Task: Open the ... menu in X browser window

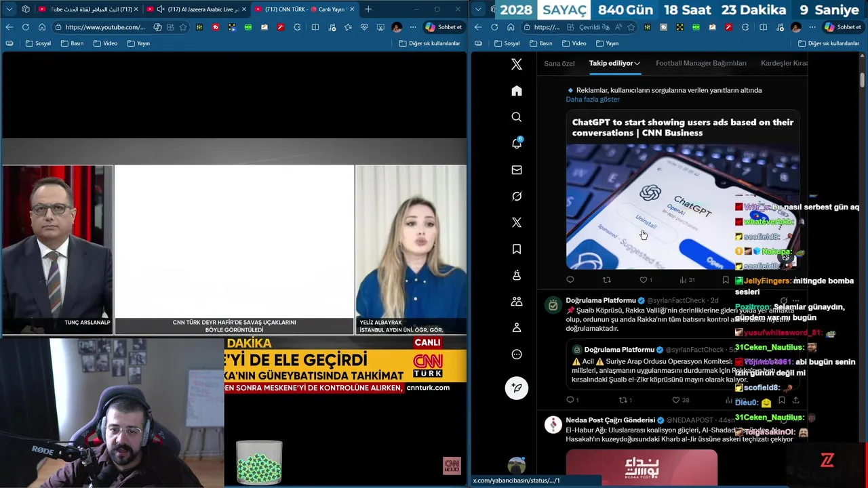Action: 812,27
